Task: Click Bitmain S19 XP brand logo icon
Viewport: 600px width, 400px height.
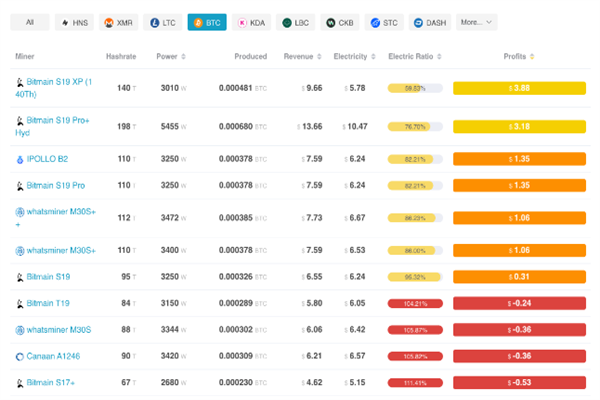Action: point(20,82)
